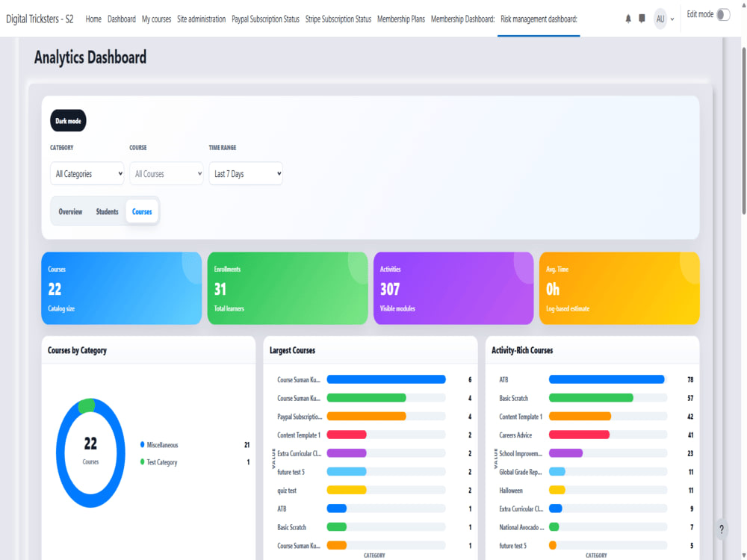Select the Courses tab
Screen dimensions: 747x560
coord(142,211)
